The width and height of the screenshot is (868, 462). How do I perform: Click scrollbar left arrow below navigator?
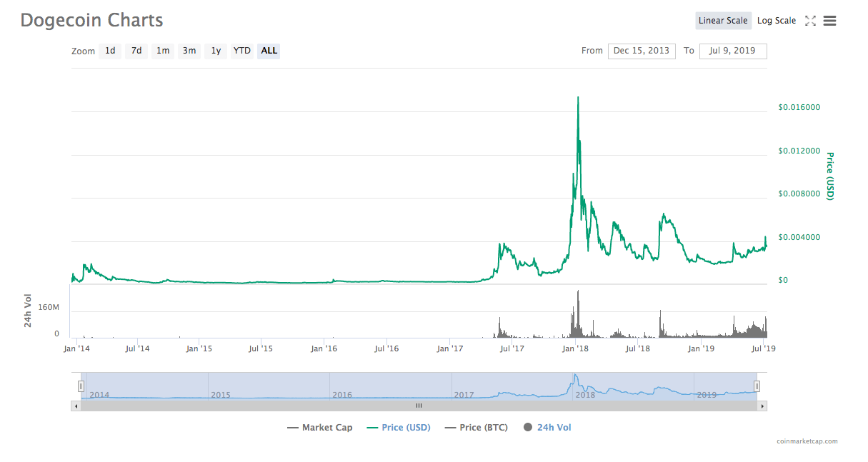click(76, 406)
